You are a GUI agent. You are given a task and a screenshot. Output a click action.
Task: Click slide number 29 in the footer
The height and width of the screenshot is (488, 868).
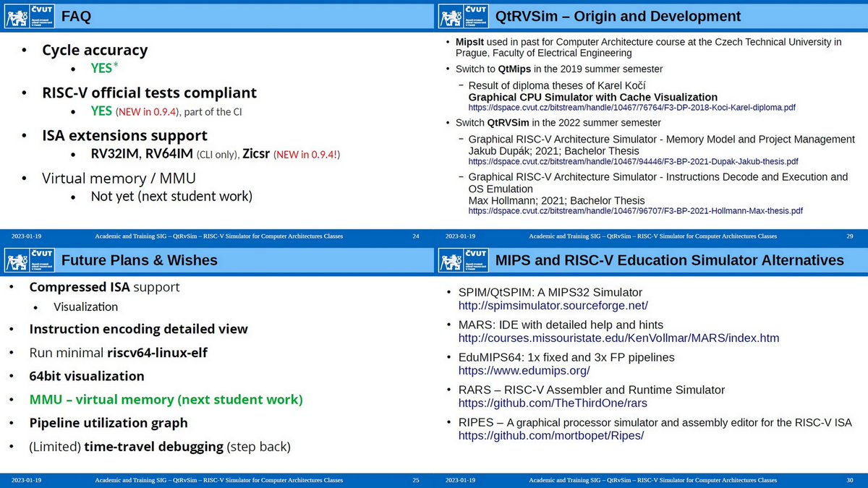tap(850, 236)
